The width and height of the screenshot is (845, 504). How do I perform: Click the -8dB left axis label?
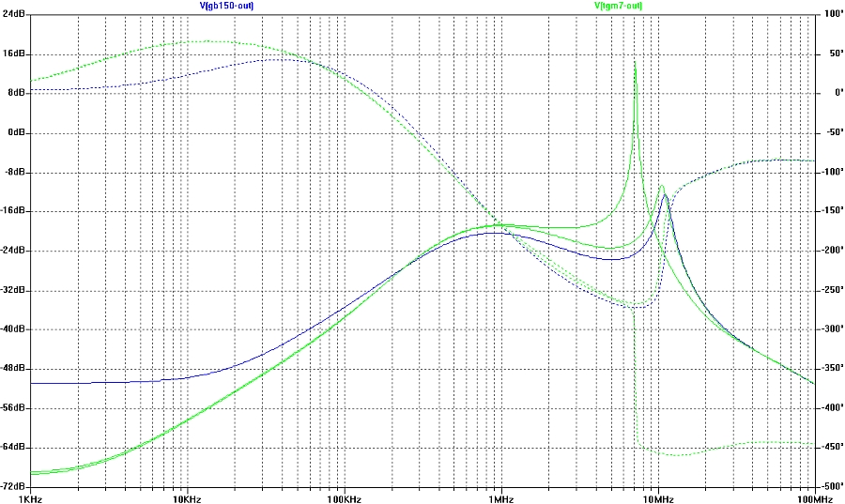(14, 172)
